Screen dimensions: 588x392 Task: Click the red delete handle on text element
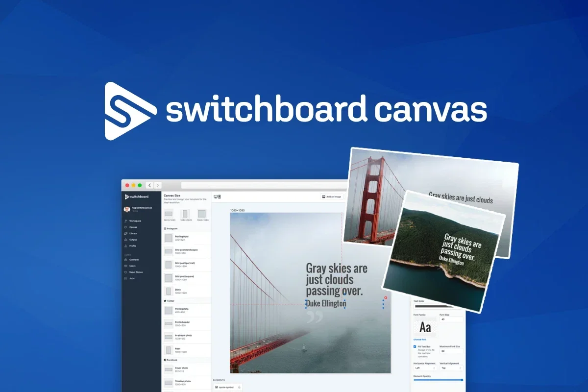(x=386, y=298)
